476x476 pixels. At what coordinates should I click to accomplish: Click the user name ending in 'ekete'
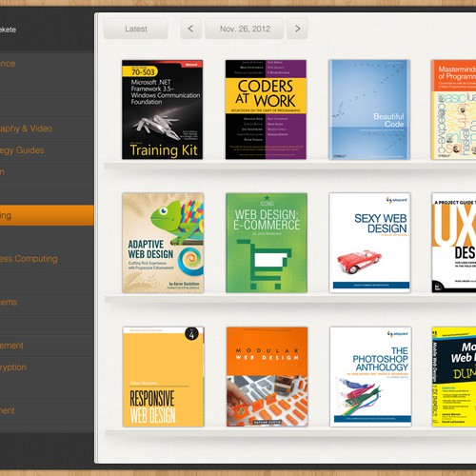pyautogui.click(x=8, y=30)
